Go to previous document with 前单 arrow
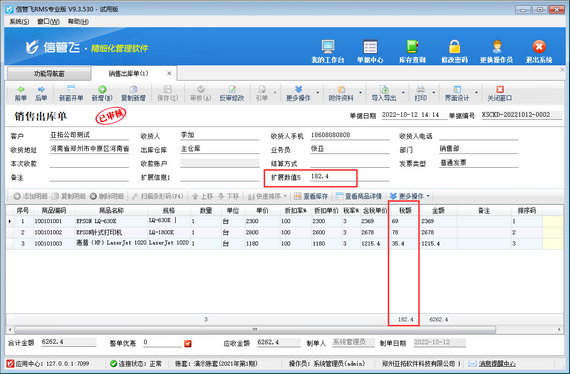570x374 pixels. [21, 93]
